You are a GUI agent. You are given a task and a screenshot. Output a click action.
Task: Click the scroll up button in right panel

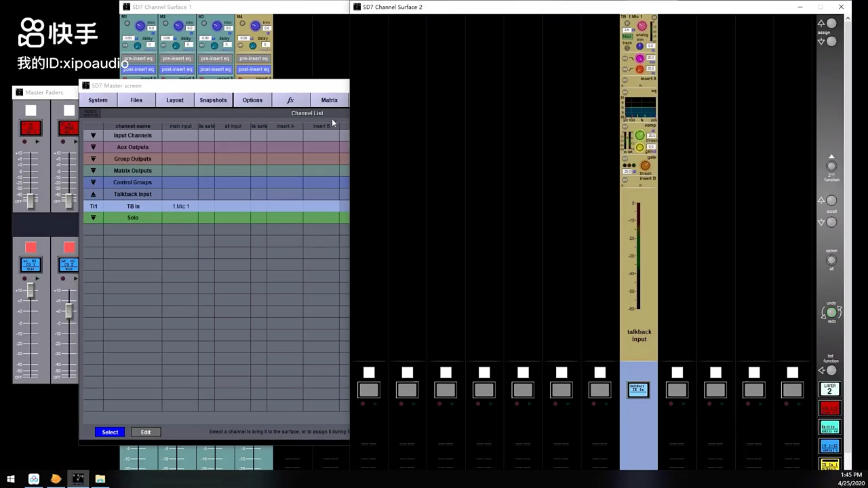[x=831, y=201]
